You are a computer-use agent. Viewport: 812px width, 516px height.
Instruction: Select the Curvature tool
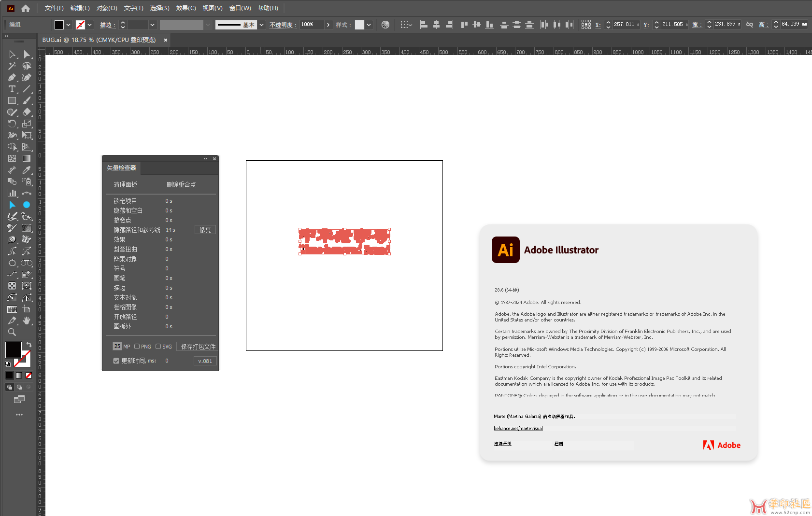click(x=27, y=78)
